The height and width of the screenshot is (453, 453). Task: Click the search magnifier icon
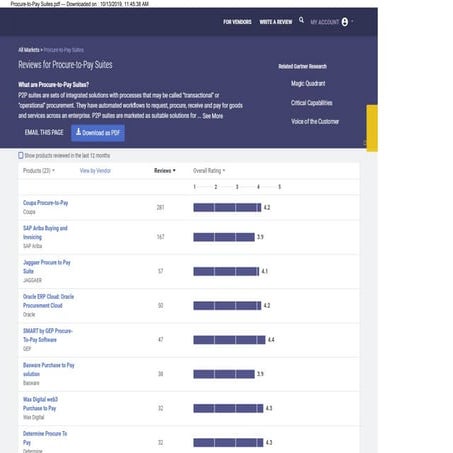pyautogui.click(x=301, y=20)
